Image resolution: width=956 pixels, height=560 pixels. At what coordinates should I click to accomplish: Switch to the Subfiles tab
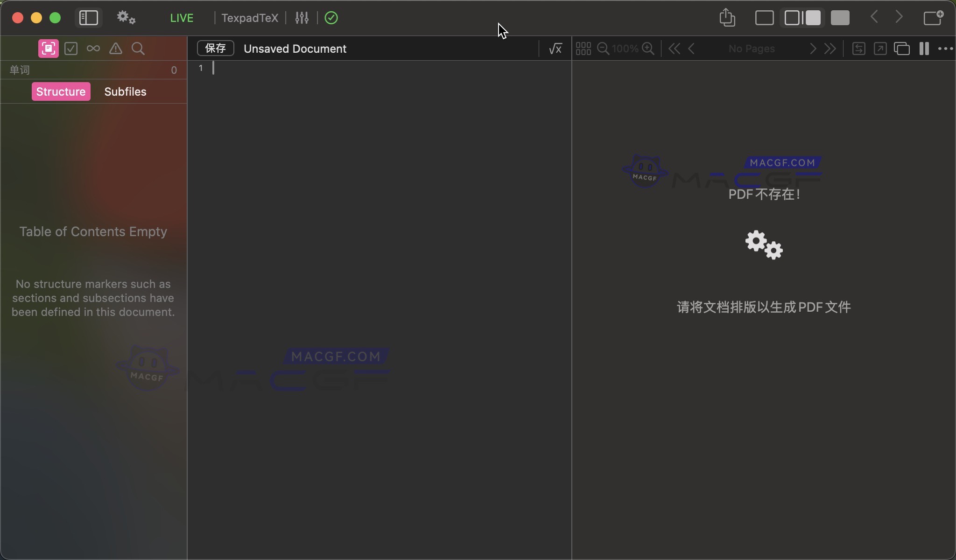click(x=125, y=91)
